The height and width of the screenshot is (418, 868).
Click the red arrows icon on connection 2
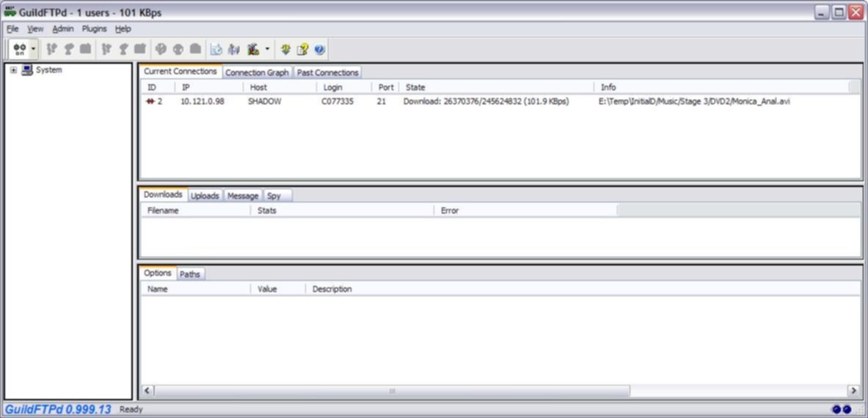click(x=150, y=102)
